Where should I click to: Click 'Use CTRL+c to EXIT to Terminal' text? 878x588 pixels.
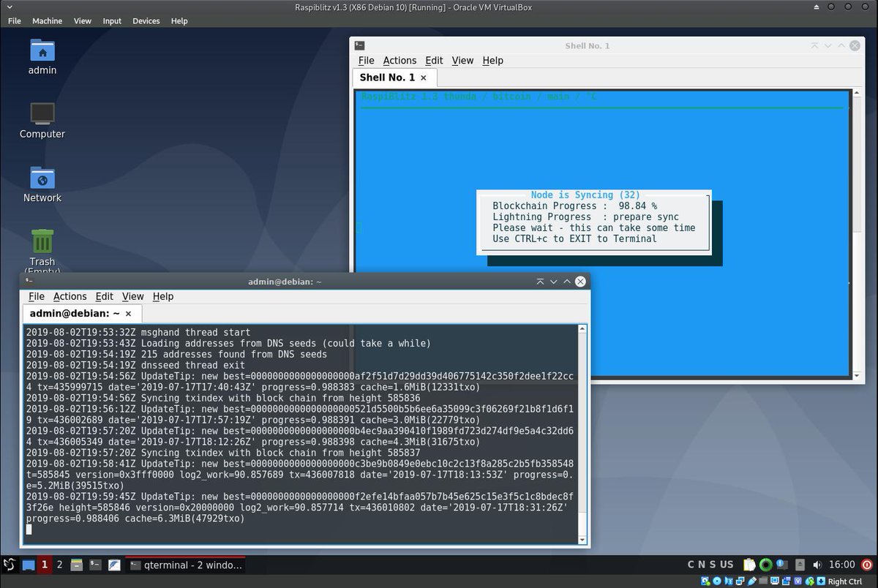(x=574, y=238)
